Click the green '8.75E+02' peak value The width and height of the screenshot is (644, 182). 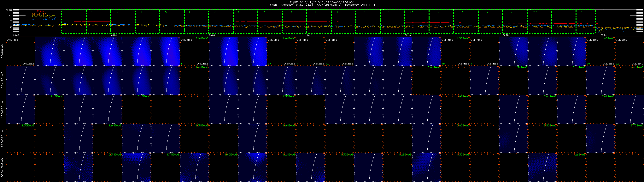pyautogui.click(x=637, y=125)
